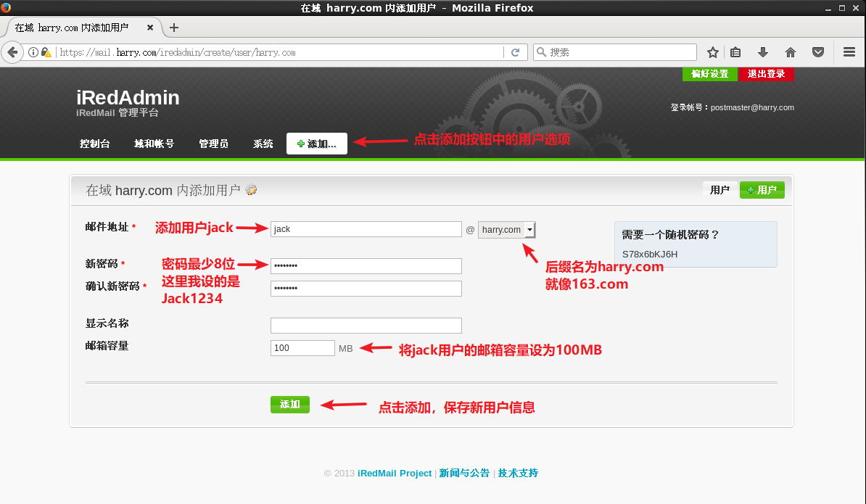Open 技术支持 footer link
Viewport: 866px width, 504px height.
pyautogui.click(x=518, y=474)
